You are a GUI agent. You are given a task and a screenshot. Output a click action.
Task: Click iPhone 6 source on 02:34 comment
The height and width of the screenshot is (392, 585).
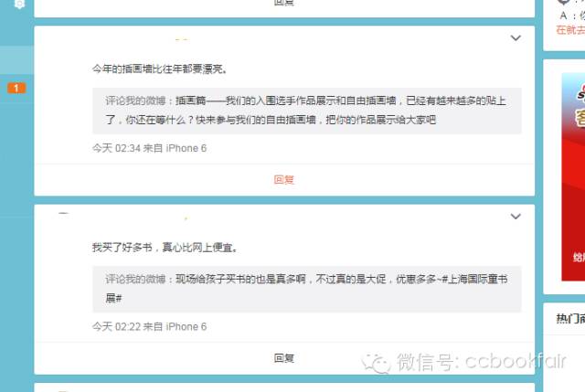[x=186, y=148]
